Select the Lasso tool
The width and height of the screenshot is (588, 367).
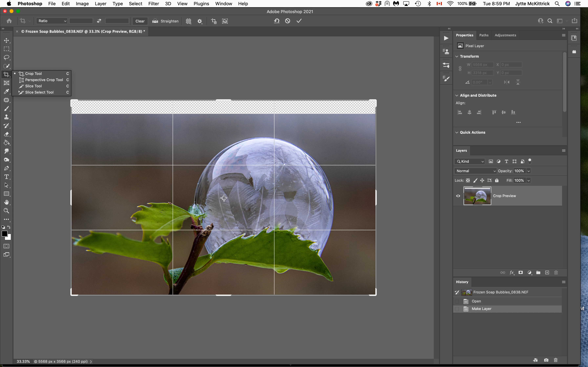[7, 58]
